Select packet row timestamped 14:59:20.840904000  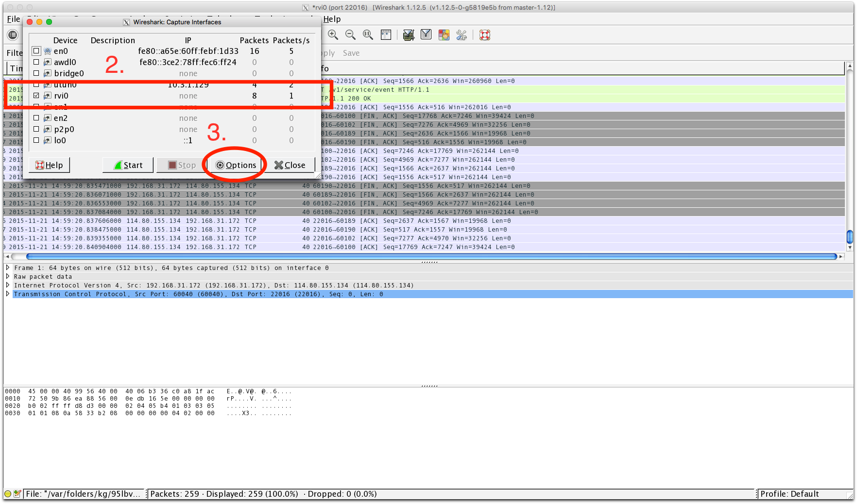424,247
